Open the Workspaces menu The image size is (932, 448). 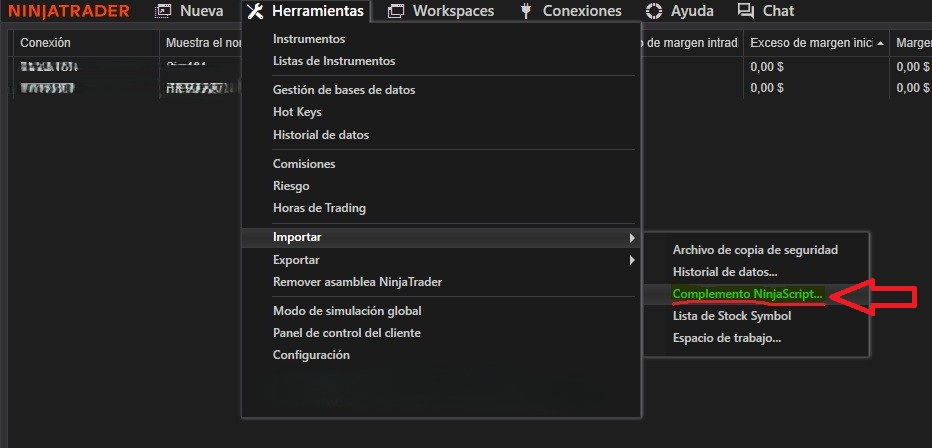coord(454,11)
